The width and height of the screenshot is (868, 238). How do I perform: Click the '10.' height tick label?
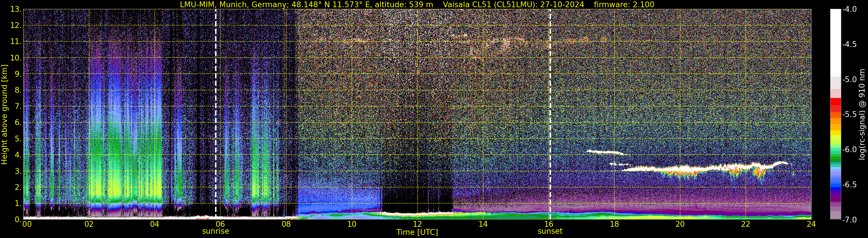[x=16, y=58]
